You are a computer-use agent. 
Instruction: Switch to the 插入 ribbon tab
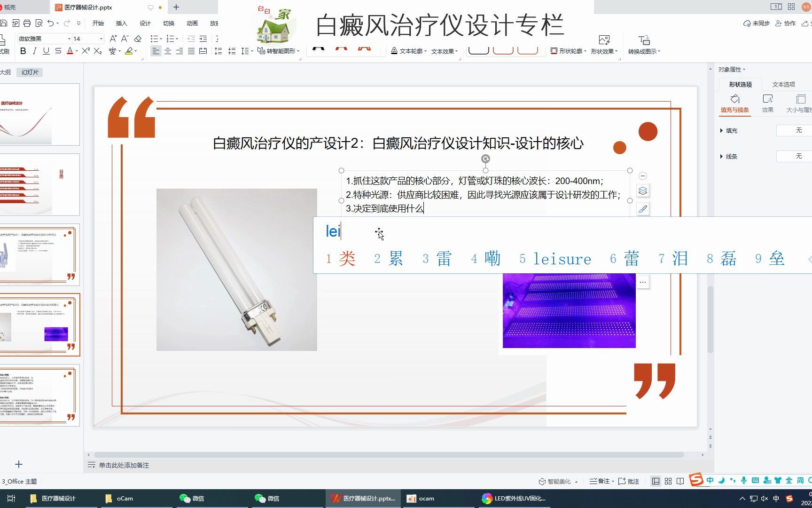tap(121, 23)
